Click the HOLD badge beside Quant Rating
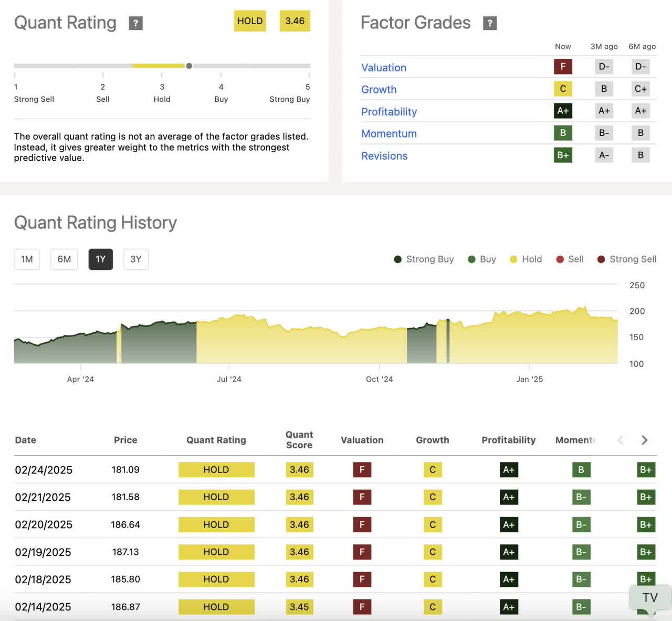The height and width of the screenshot is (621, 672). point(250,21)
